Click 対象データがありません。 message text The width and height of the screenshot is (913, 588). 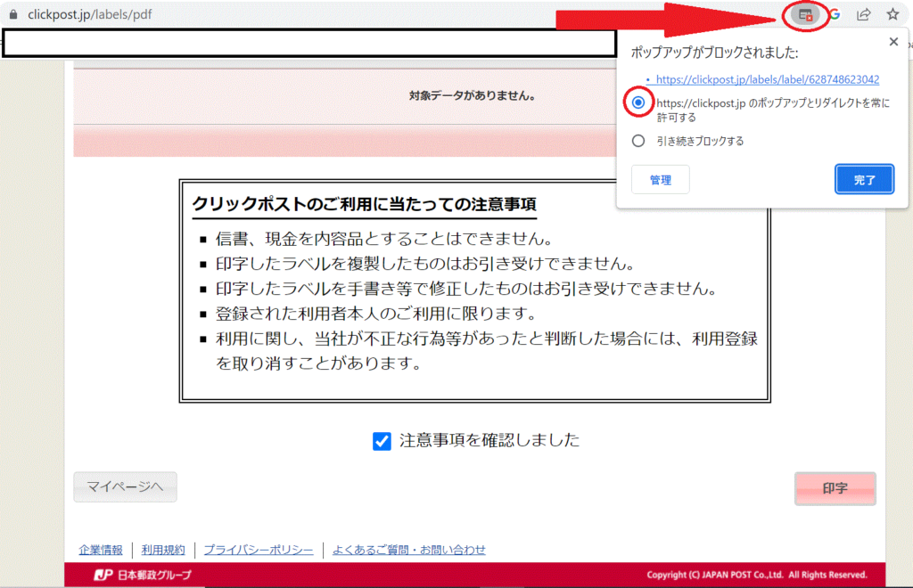click(x=473, y=96)
